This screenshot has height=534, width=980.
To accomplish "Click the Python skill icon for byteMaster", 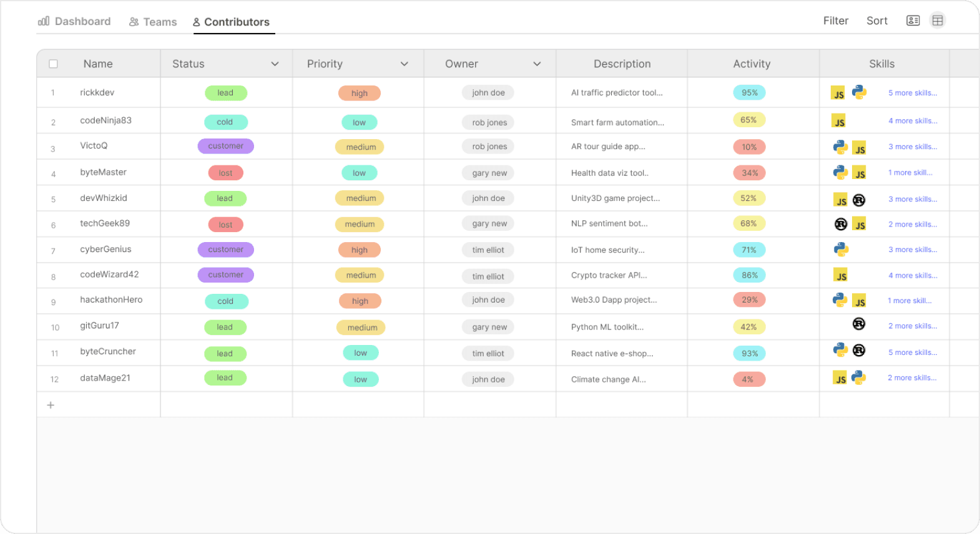I will pos(840,172).
